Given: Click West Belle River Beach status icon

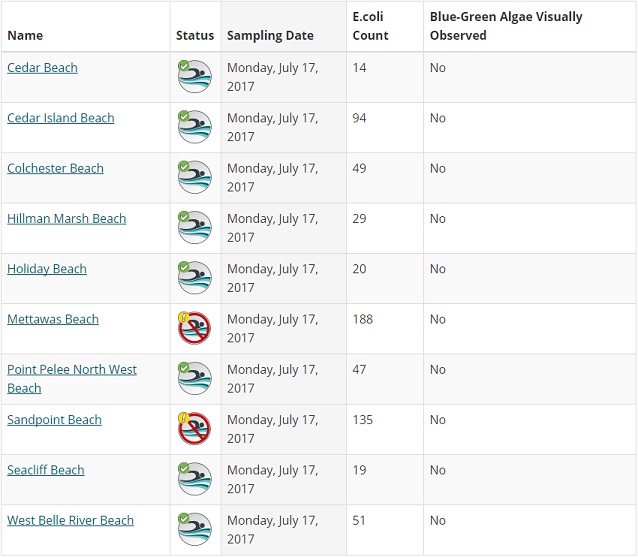Looking at the screenshot, I should coord(194,529).
